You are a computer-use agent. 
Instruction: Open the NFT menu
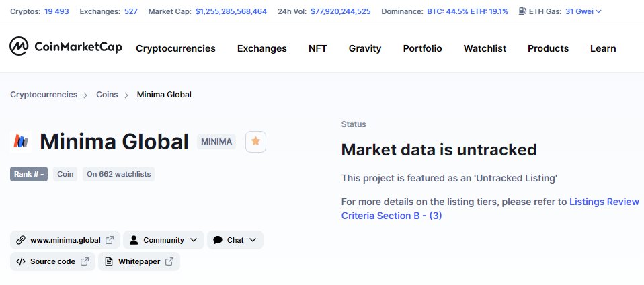317,48
